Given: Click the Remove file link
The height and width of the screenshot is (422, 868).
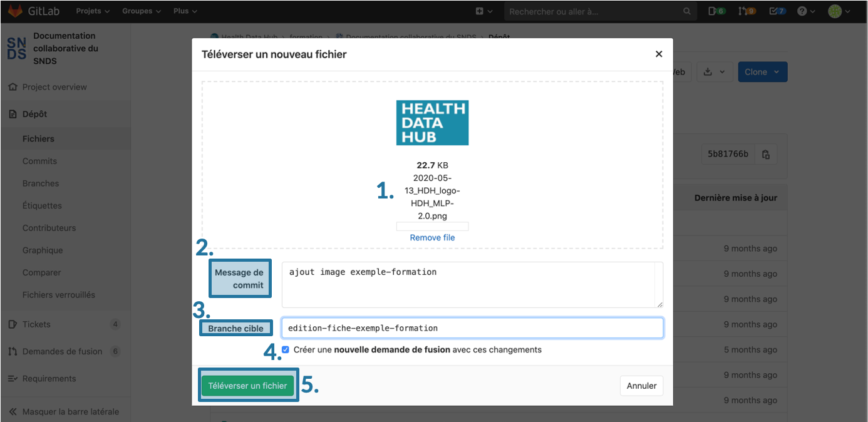Looking at the screenshot, I should tap(432, 238).
